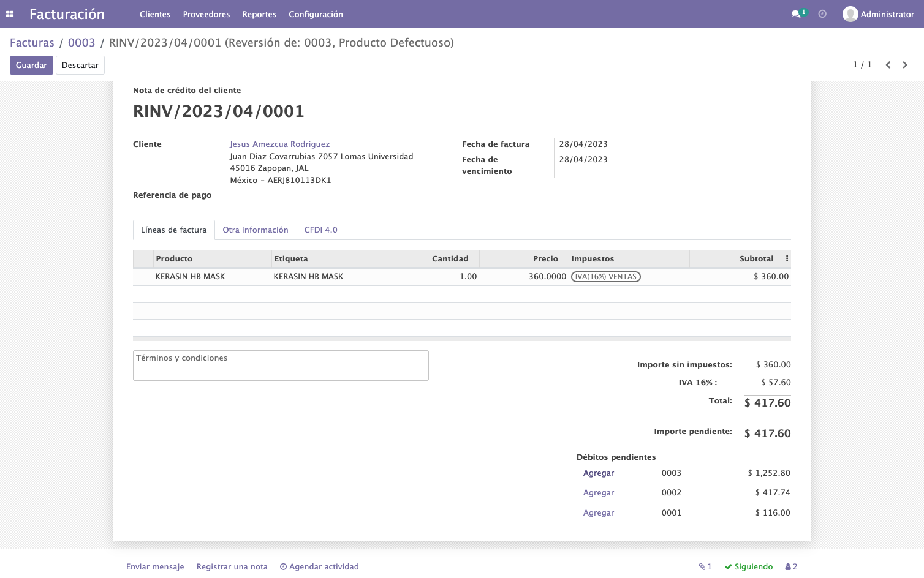Open customer Jesus Amezcua Rodriguez link
This screenshot has width=924, height=578.
pyautogui.click(x=279, y=144)
